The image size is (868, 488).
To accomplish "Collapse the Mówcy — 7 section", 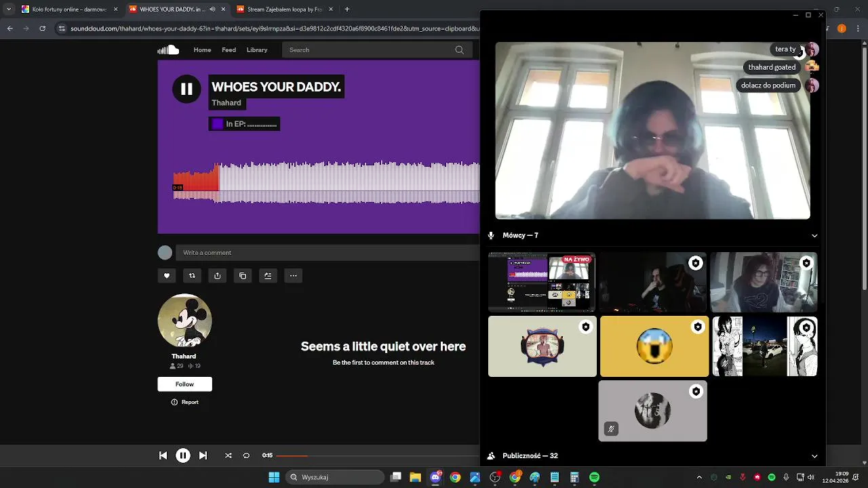I will click(814, 236).
